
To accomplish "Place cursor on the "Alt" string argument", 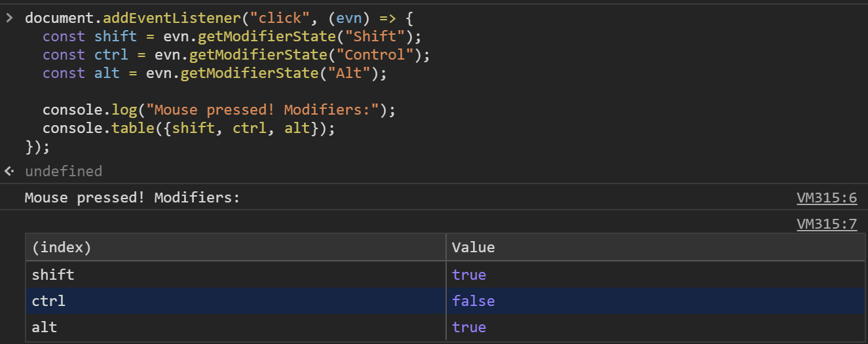I will coord(349,73).
